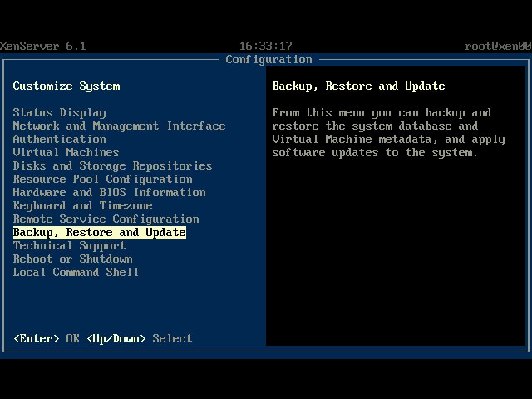This screenshot has width=532, height=399.
Task: Open Network and Management Interface
Action: [x=119, y=126]
